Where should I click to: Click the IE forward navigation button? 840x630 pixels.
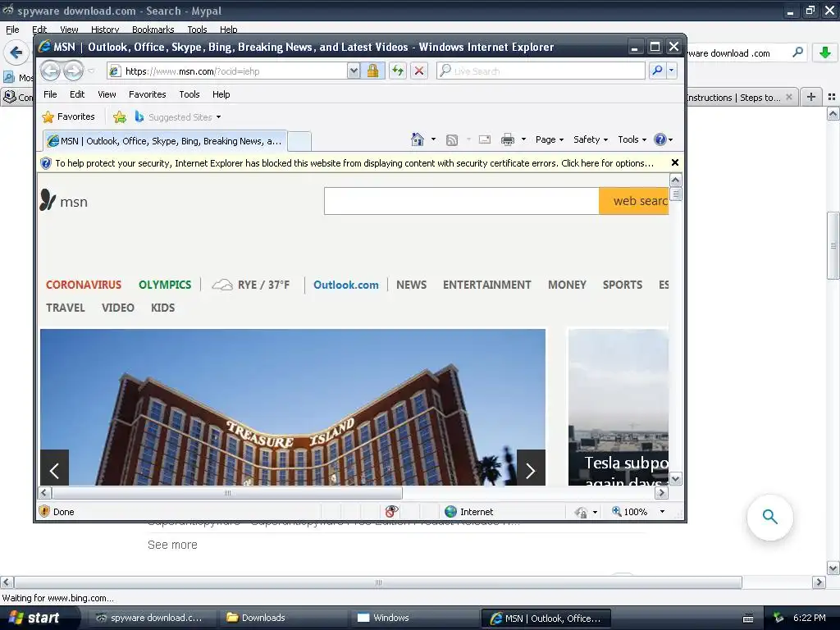[x=73, y=71]
